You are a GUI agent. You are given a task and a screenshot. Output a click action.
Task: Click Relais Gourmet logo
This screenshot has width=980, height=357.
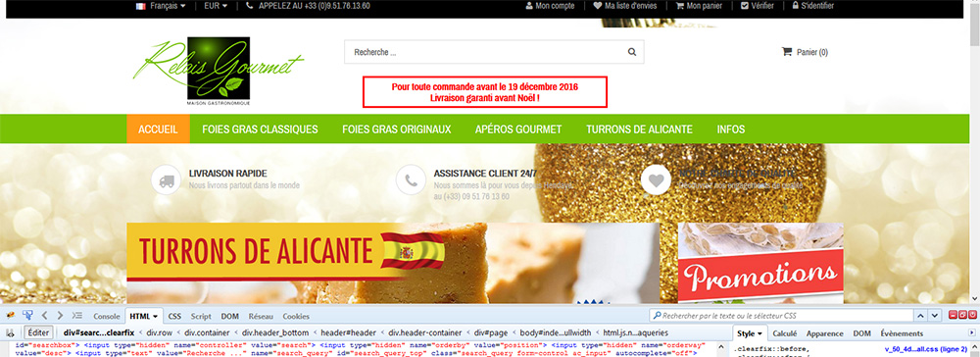[x=219, y=71]
